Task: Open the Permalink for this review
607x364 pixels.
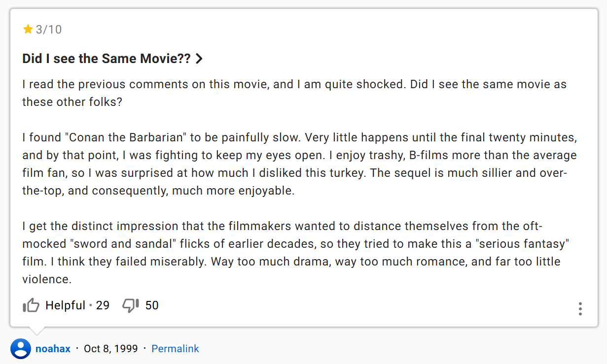Action: [175, 349]
